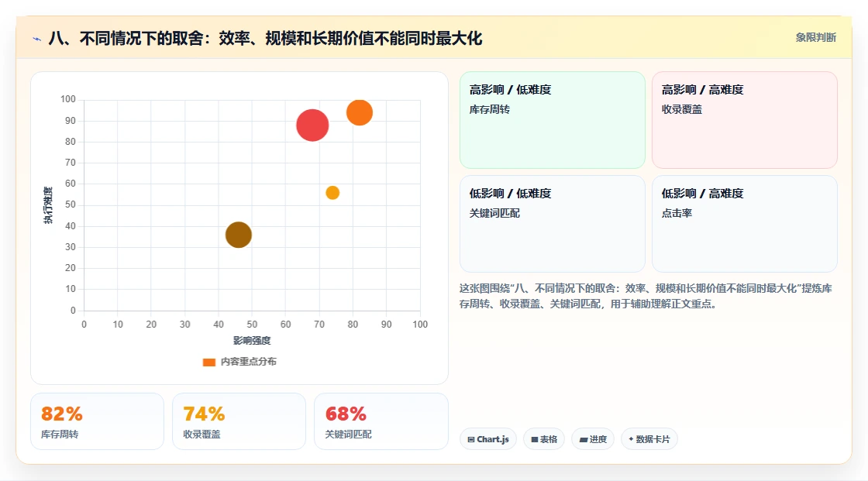The width and height of the screenshot is (868, 481).
Task: Click the 库存周转 text in green card
Action: coord(489,109)
